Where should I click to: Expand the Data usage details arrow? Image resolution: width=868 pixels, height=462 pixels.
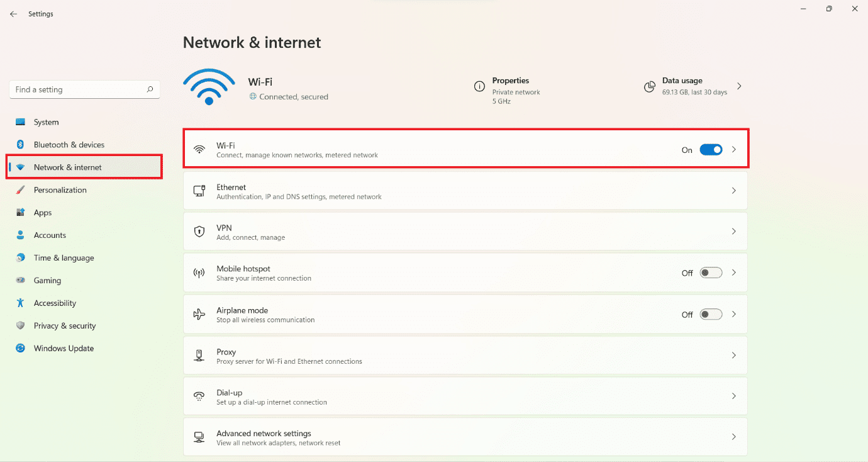click(x=739, y=86)
